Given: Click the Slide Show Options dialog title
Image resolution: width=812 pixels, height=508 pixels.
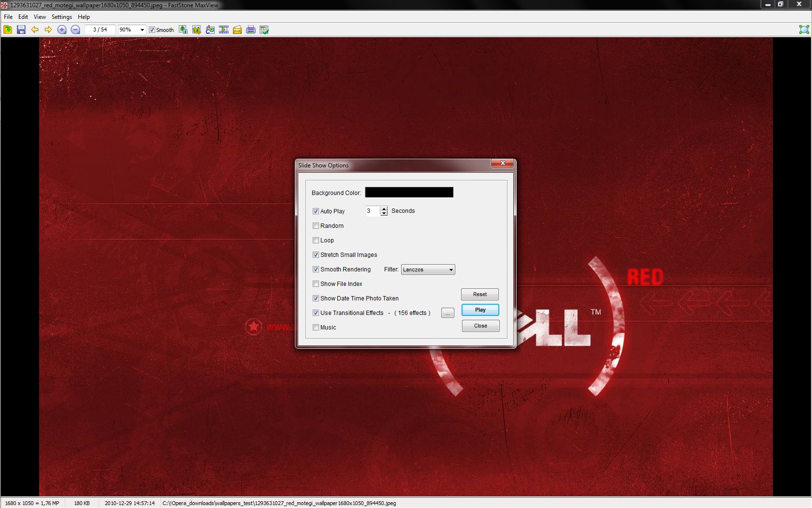Looking at the screenshot, I should pyautogui.click(x=323, y=165).
